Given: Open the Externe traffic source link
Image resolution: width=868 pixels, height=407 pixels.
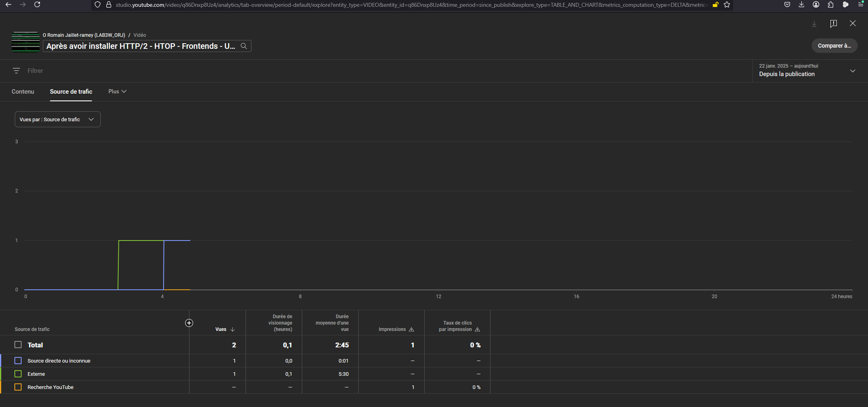Looking at the screenshot, I should 36,374.
